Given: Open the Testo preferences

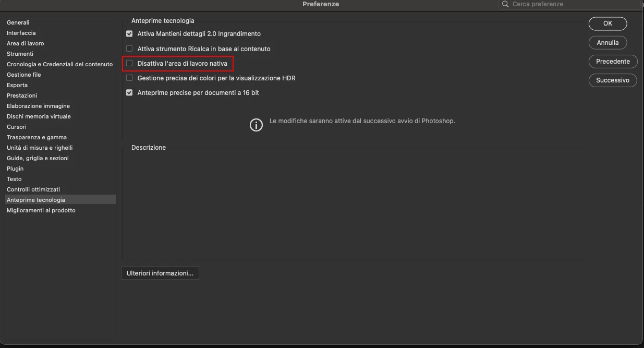Looking at the screenshot, I should tap(60, 179).
